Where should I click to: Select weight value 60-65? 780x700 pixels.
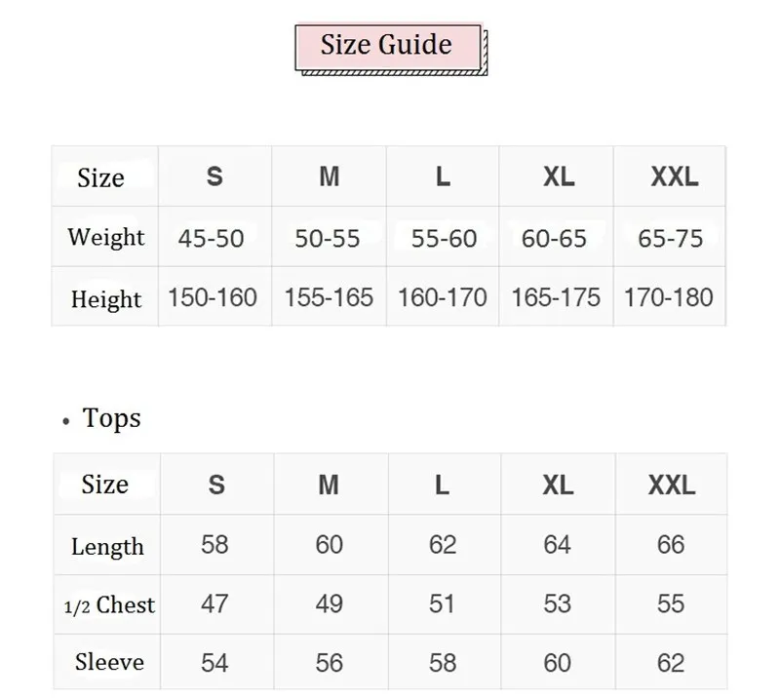556,238
